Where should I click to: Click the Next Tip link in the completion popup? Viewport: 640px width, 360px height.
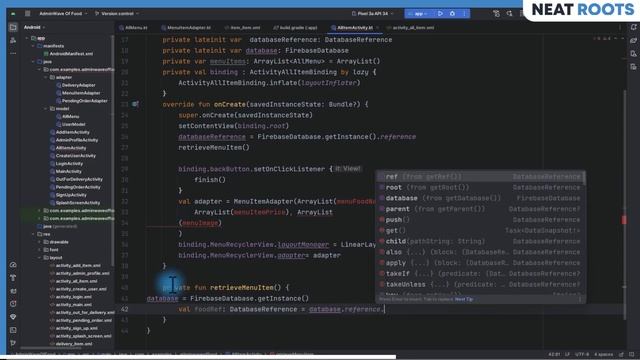point(464,299)
